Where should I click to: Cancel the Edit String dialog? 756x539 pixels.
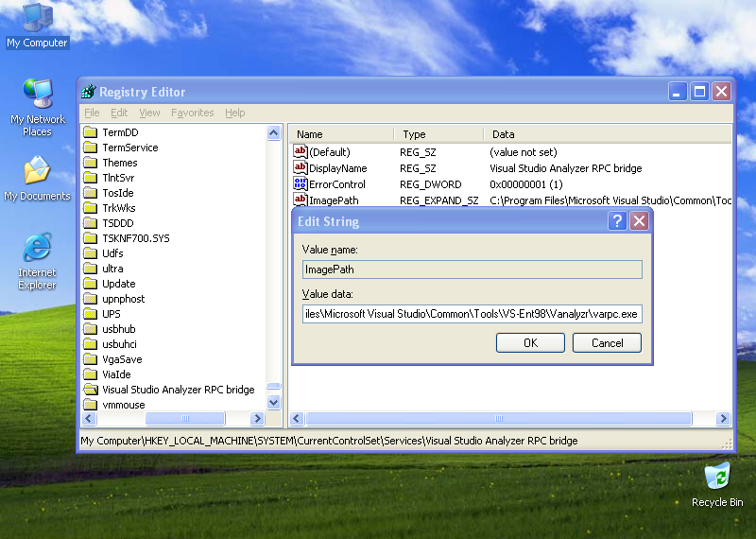point(607,342)
